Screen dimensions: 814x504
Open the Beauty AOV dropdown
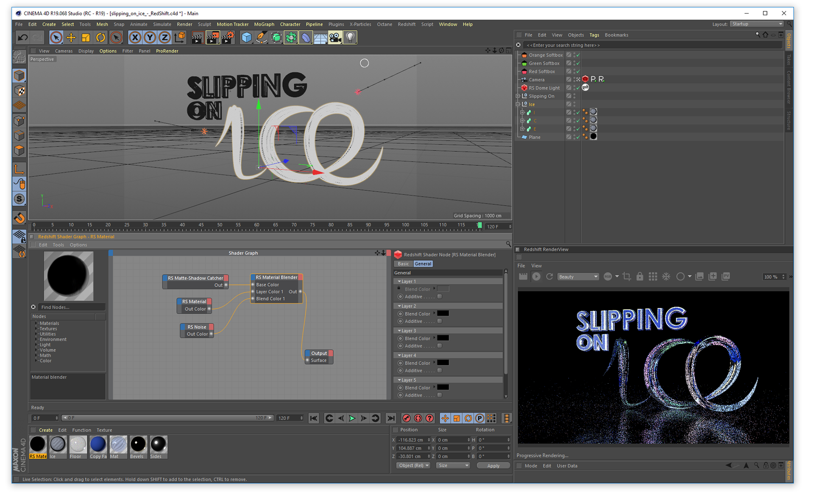578,277
